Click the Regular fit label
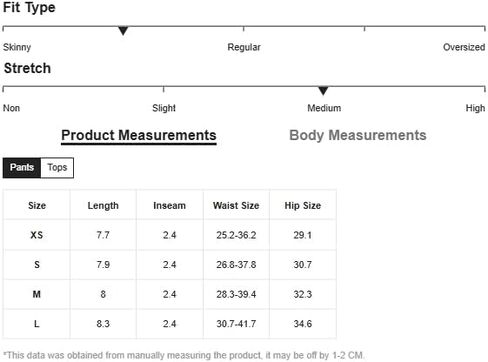This screenshot has width=488, height=362. point(244,47)
